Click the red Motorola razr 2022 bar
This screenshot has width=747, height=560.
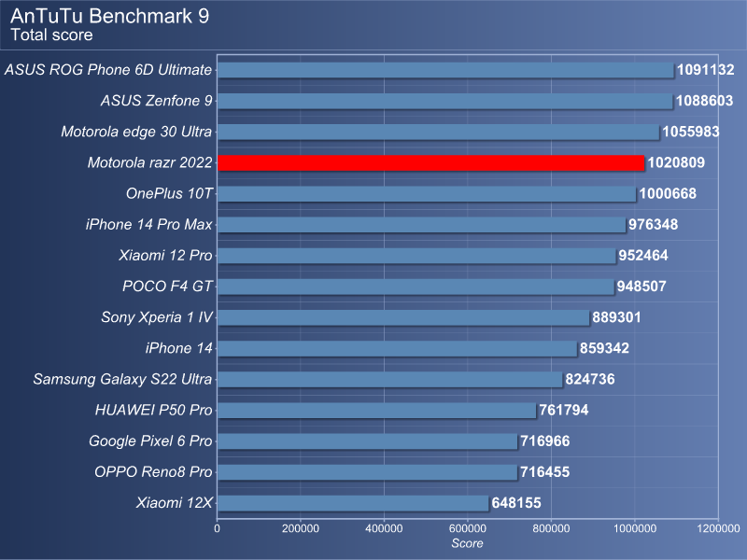coord(430,162)
